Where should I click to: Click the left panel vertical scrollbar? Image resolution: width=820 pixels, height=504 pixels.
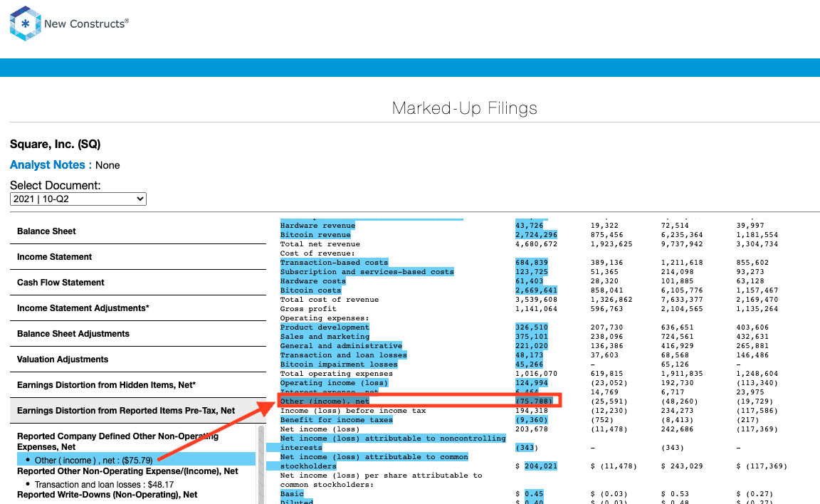261,464
